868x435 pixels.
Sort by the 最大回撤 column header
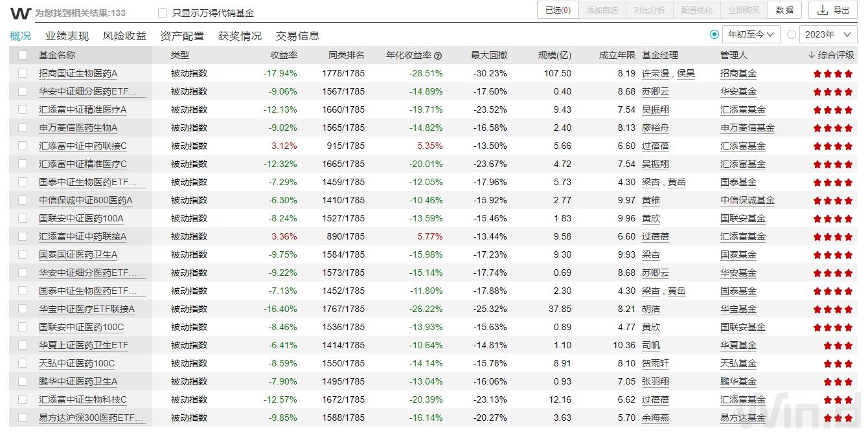pyautogui.click(x=489, y=56)
